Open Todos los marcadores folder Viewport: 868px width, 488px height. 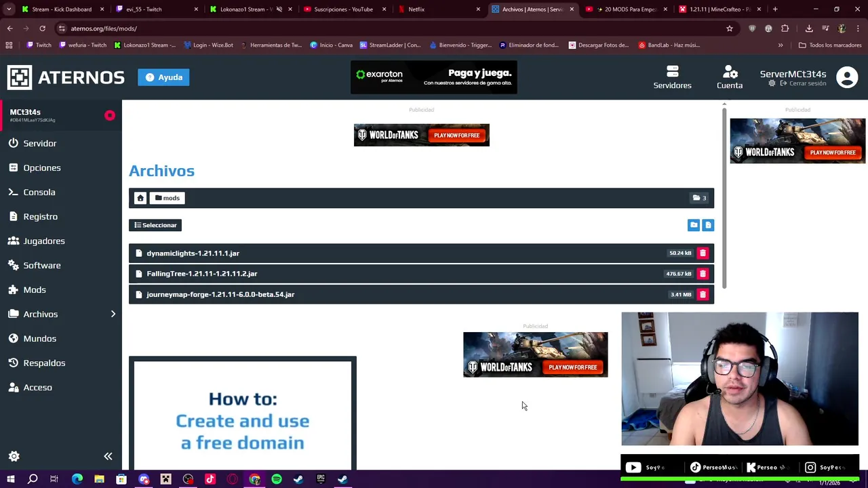830,45
